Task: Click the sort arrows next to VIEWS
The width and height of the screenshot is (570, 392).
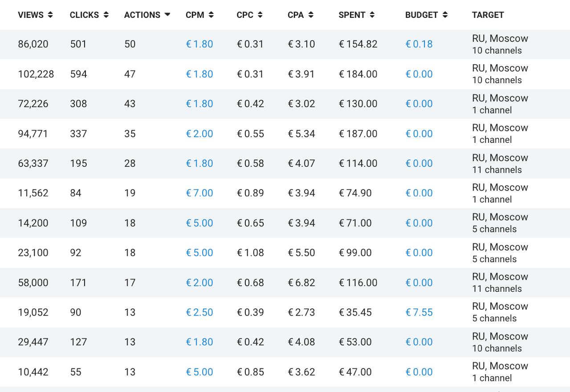Action: [x=50, y=15]
